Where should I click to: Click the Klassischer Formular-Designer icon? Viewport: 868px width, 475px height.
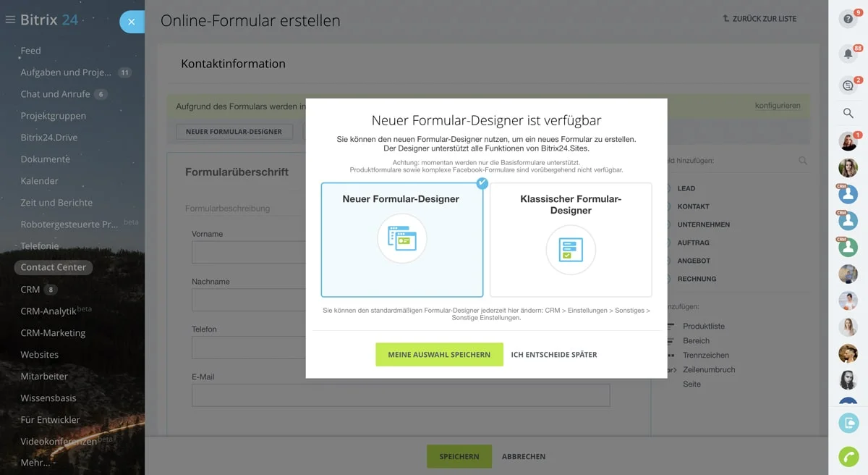point(571,250)
